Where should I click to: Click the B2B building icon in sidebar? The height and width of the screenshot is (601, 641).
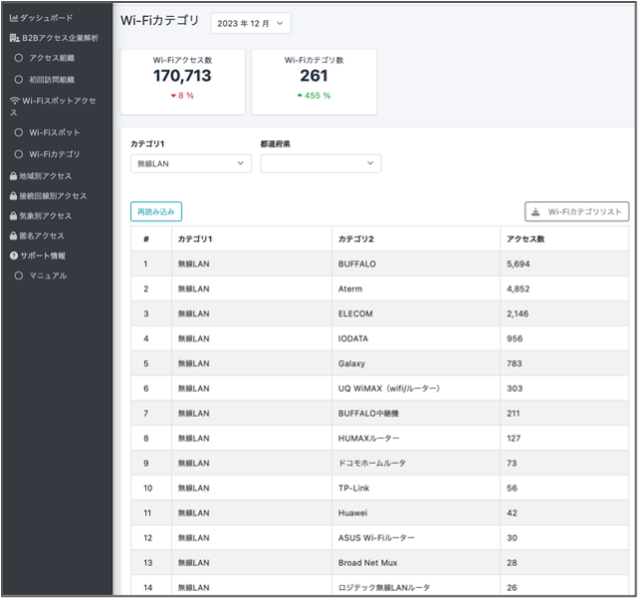(14, 38)
